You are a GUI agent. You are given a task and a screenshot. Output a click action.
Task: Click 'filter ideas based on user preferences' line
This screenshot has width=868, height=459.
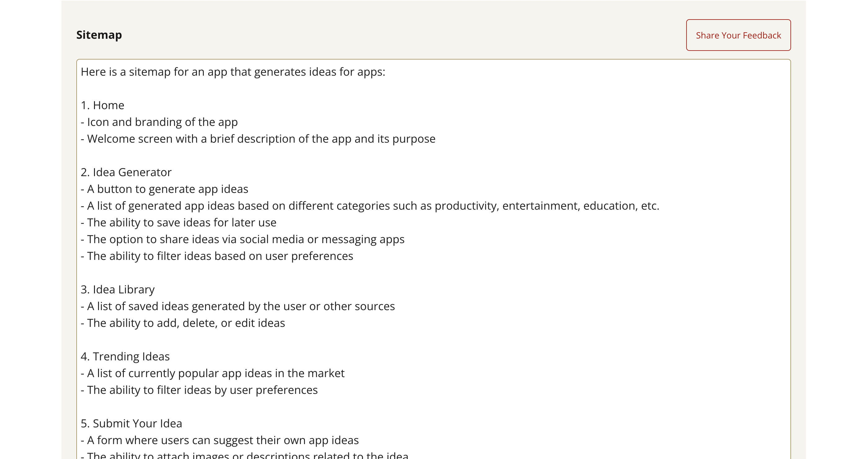217,256
